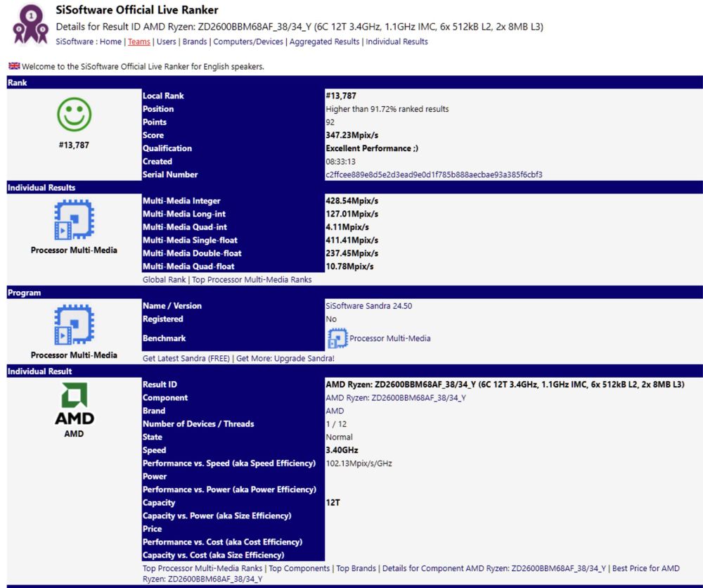Screen dimensions: 703x588
Task: Click Get Latest Sandra (FREE) link
Action: coord(186,359)
